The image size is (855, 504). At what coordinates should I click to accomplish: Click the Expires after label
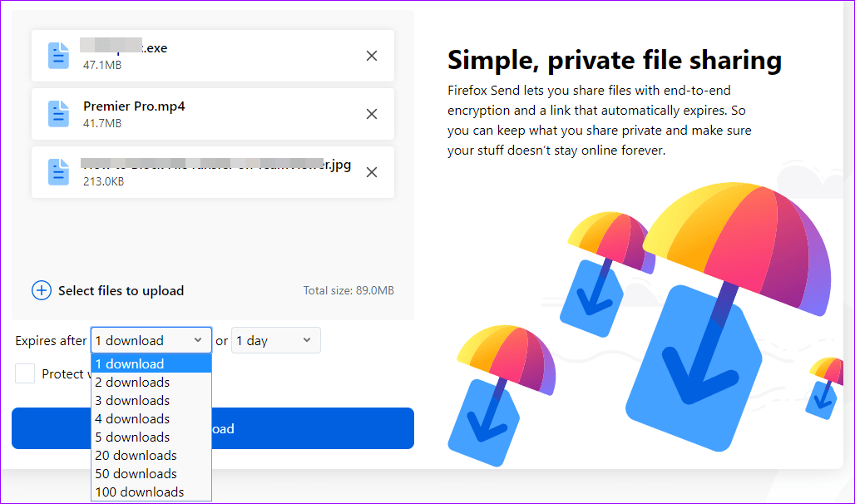(x=51, y=341)
